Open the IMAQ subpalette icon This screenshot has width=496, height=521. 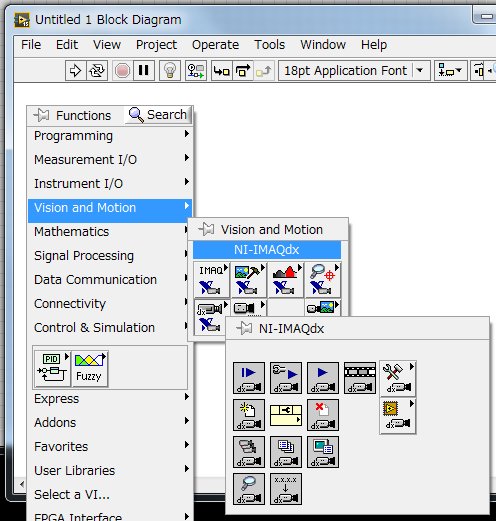[212, 280]
